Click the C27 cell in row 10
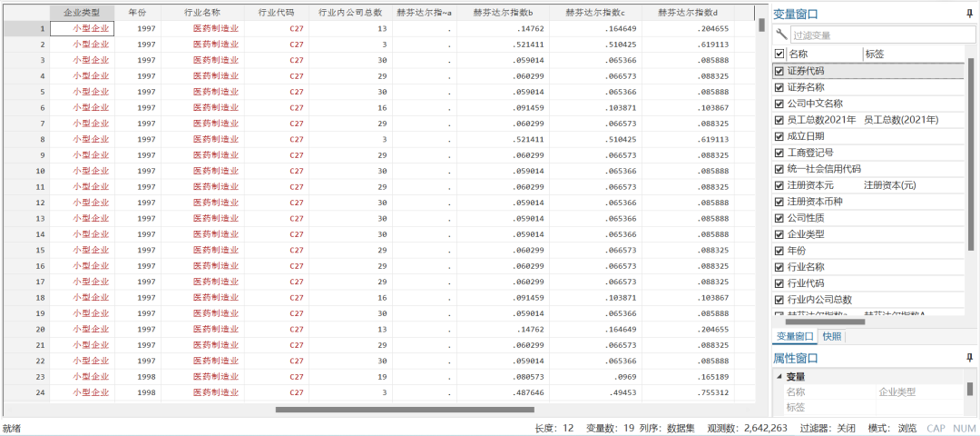 (x=276, y=171)
